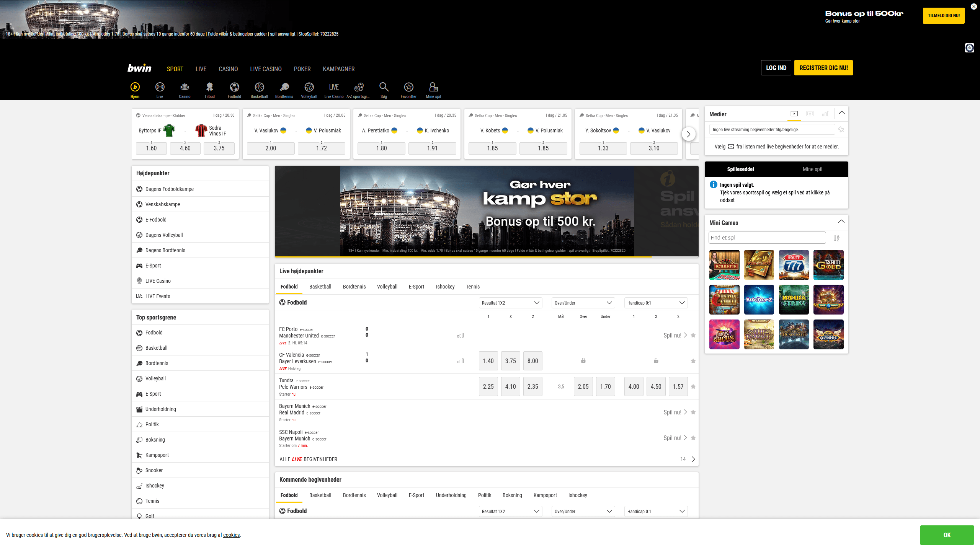Toggle the pin star in Medier panel

click(x=841, y=129)
